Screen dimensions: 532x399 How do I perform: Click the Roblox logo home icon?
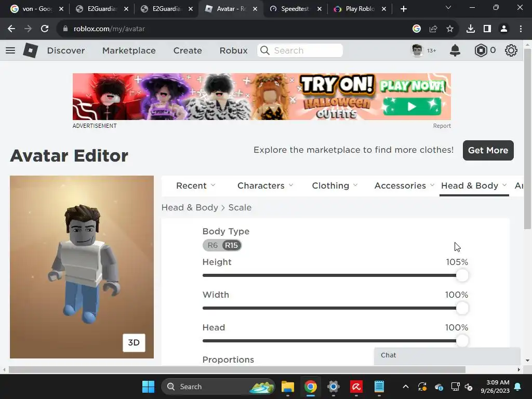tap(31, 50)
